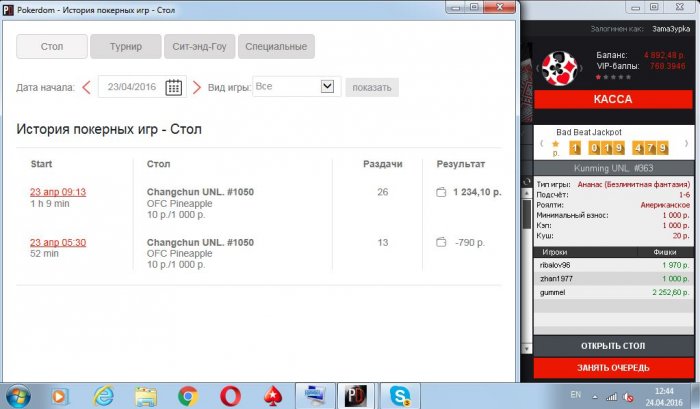Open the КАССА cashier button
The width and height of the screenshot is (700, 409).
tap(613, 99)
